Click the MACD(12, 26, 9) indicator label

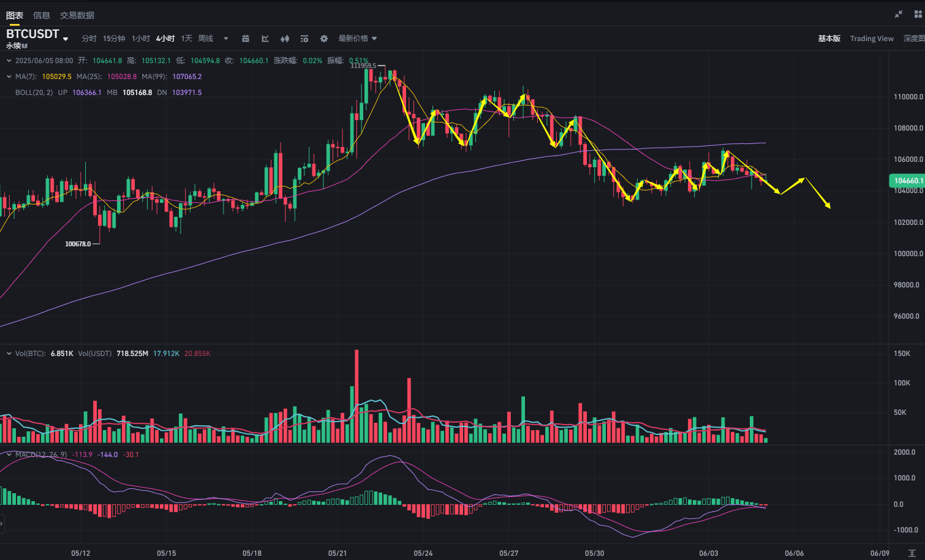(x=41, y=455)
